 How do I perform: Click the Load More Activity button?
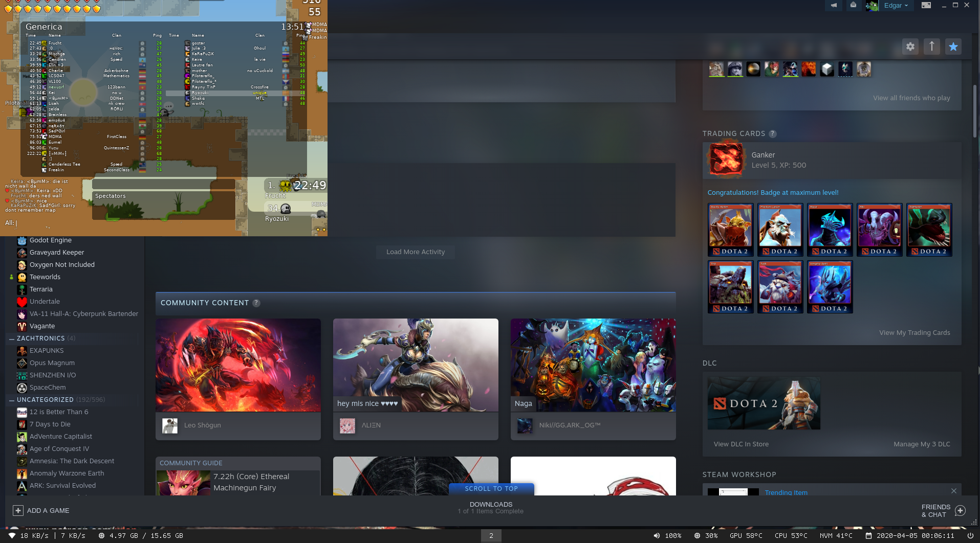[416, 252]
